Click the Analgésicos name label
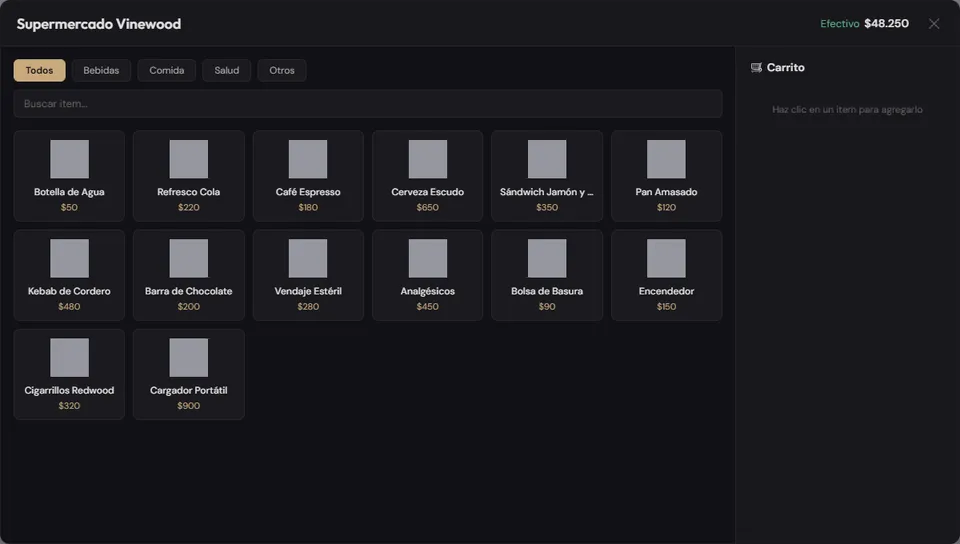 (x=427, y=291)
